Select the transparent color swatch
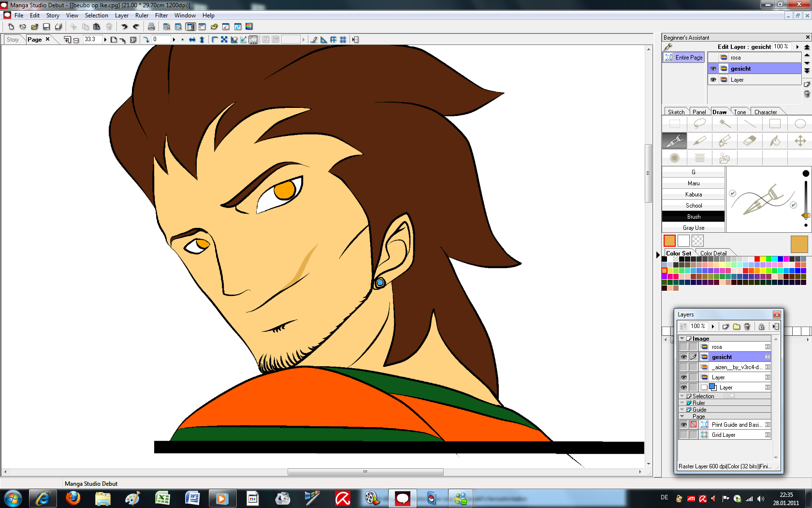This screenshot has width=812, height=508. click(697, 240)
